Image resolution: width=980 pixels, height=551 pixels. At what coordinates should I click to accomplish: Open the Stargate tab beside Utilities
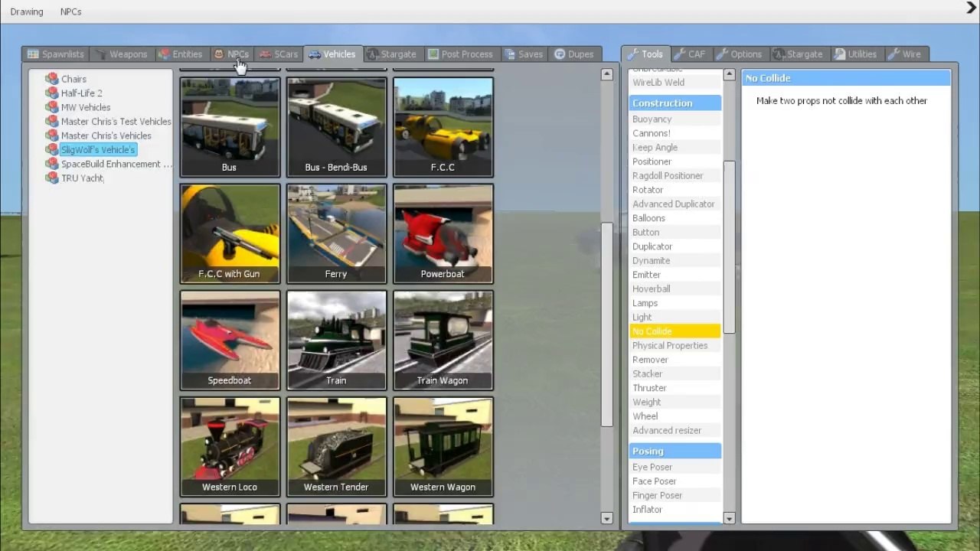[x=798, y=54]
